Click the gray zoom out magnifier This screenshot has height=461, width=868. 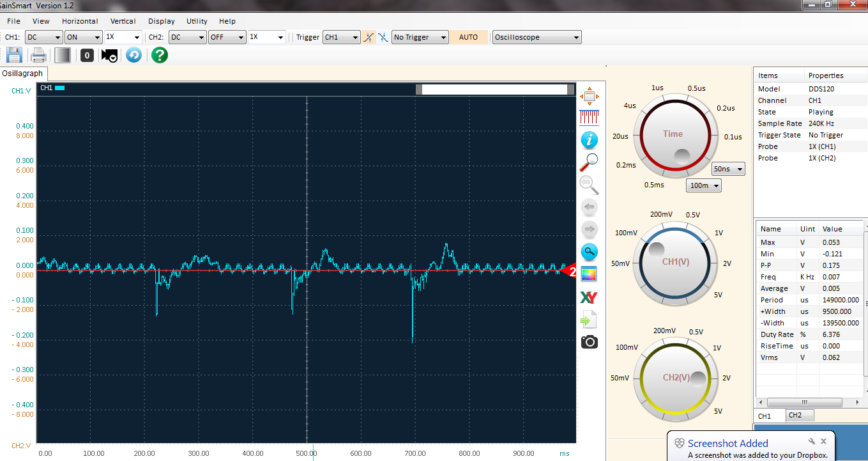pyautogui.click(x=589, y=185)
